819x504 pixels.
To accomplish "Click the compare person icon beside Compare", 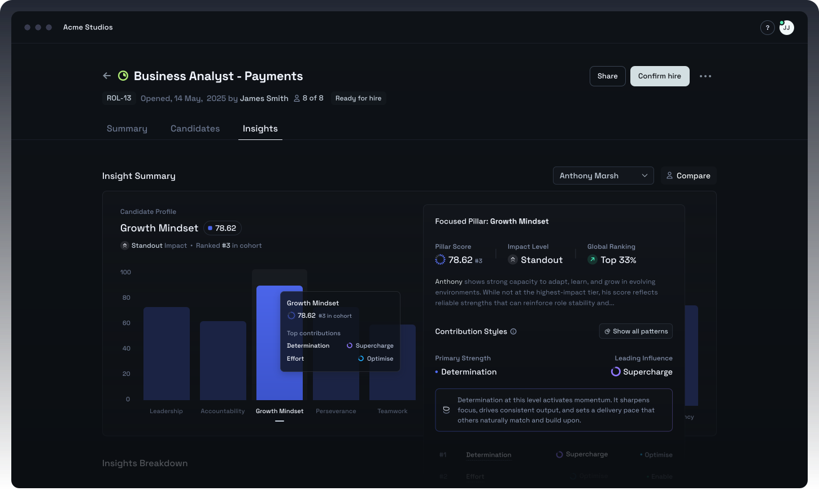I will coord(669,176).
